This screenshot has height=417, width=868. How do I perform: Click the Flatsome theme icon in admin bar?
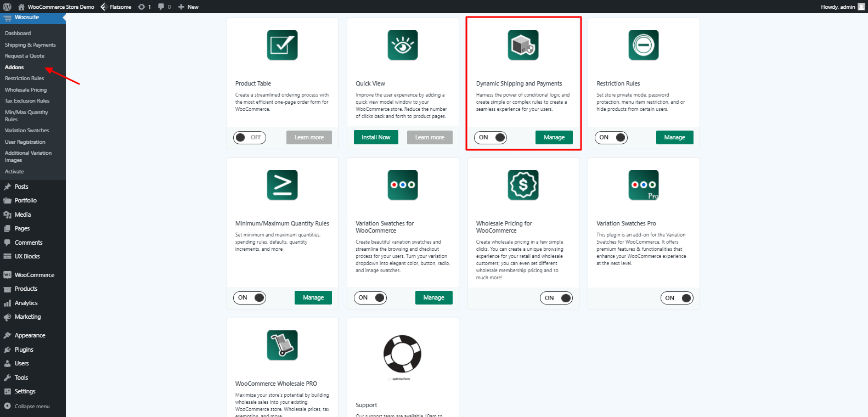click(x=104, y=7)
